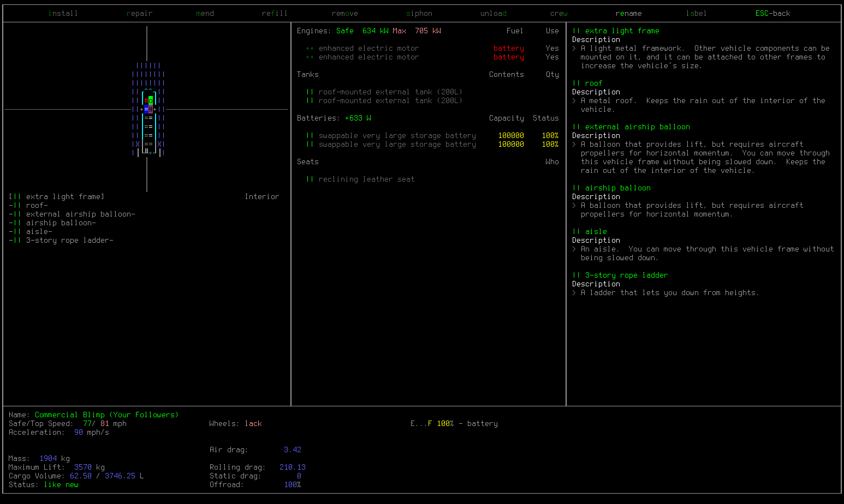
Task: Choose the unload command
Action: coord(493,13)
